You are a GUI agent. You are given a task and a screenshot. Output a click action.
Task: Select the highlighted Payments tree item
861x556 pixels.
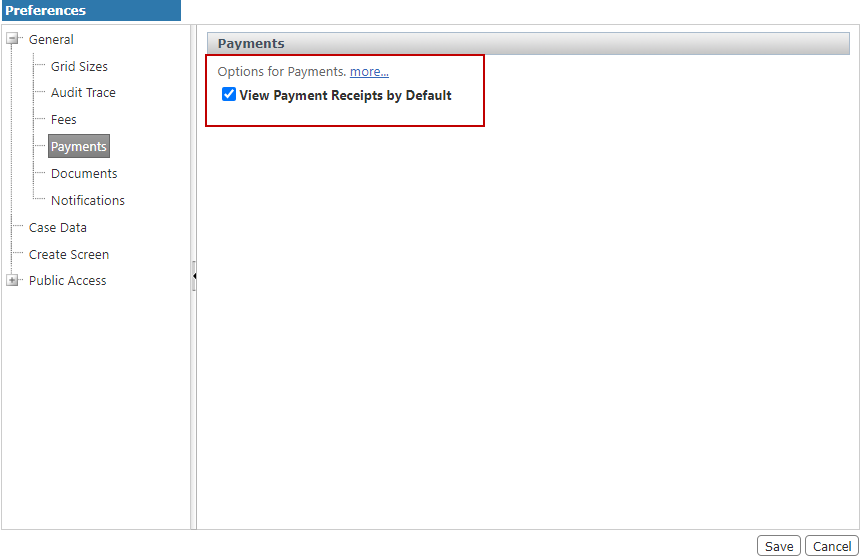[79, 147]
